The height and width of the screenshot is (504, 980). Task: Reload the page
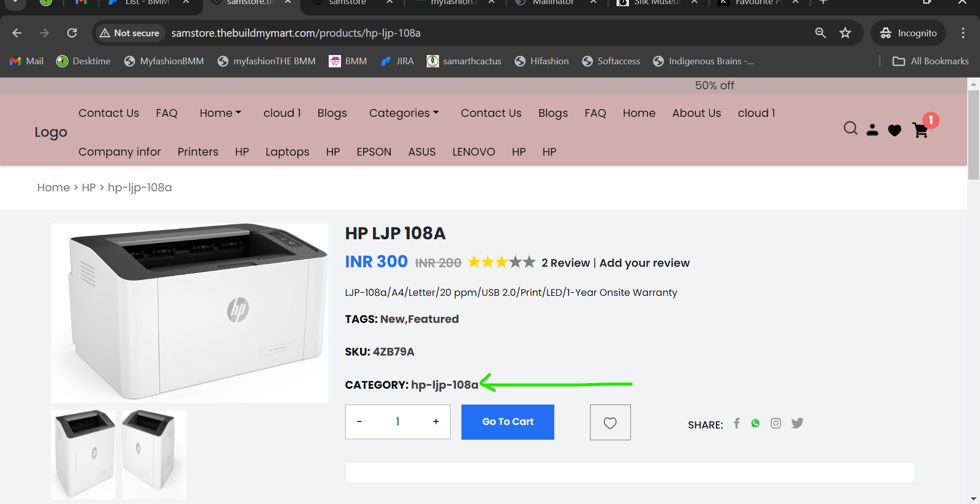click(72, 33)
